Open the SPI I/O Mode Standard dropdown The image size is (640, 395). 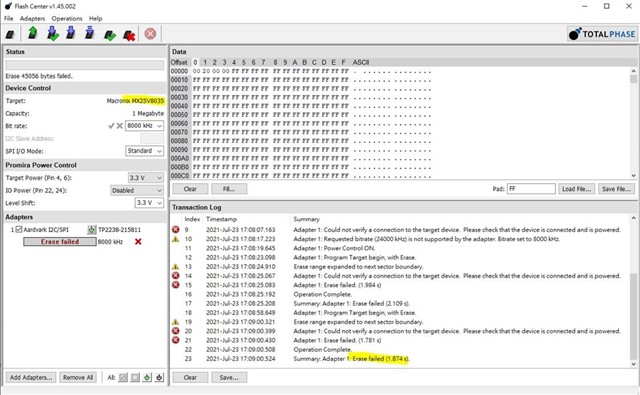144,151
